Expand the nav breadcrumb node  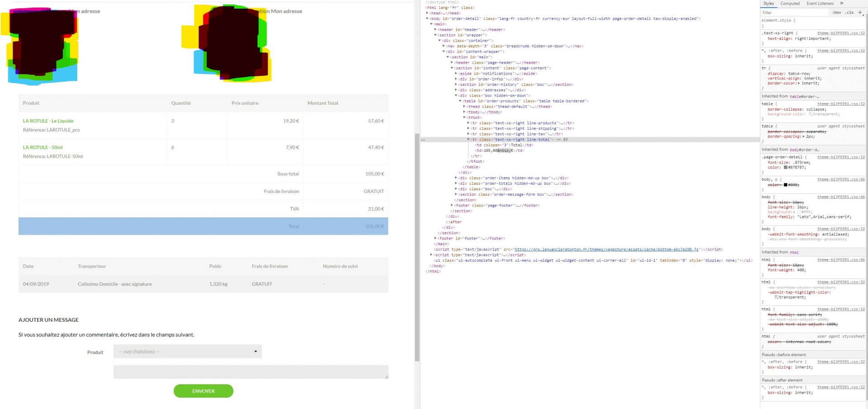443,46
